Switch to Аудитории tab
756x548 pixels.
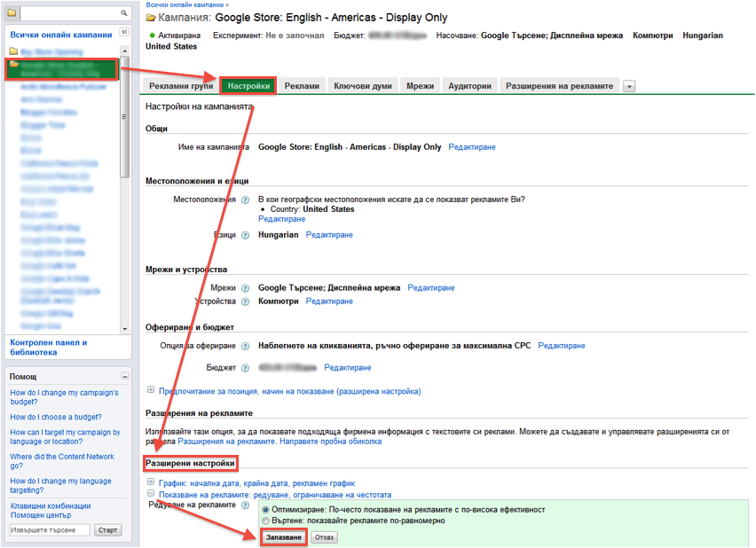click(469, 86)
